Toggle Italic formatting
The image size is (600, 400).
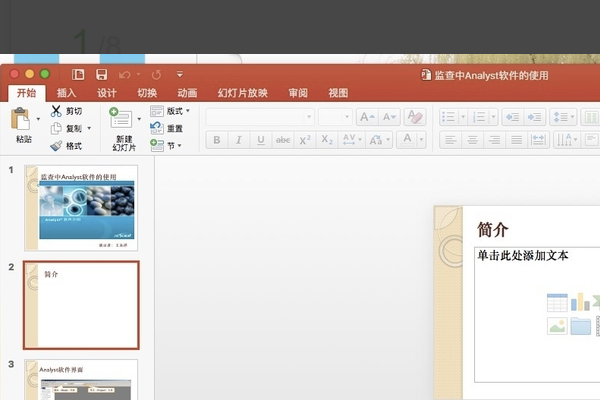[x=239, y=140]
